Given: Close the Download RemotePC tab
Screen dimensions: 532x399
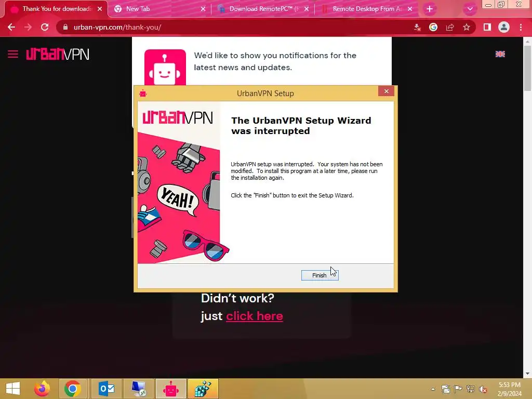Looking at the screenshot, I should click(307, 9).
